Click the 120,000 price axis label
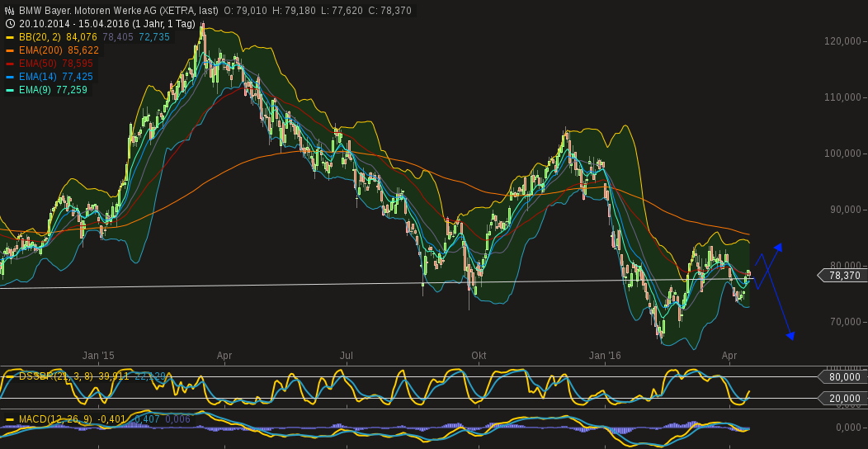Image resolution: width=868 pixels, height=449 pixels. pos(842,41)
